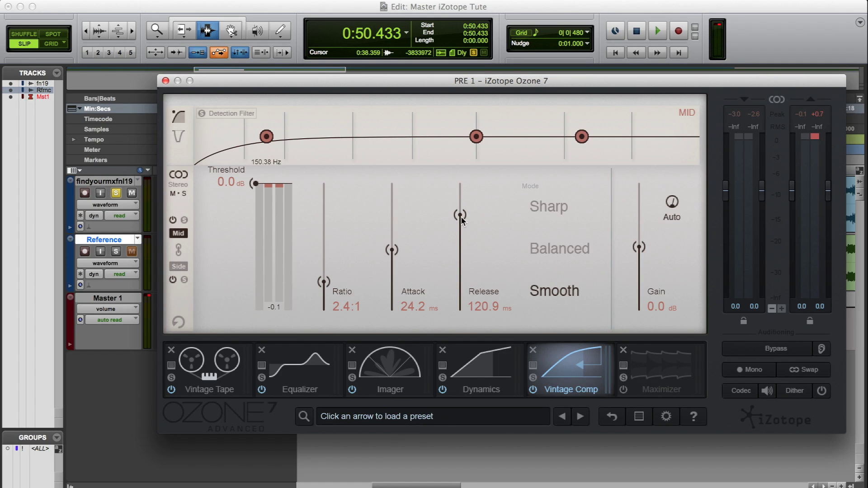Open the Maximizer module
Viewport: 868px width, 488px height.
[x=661, y=370]
